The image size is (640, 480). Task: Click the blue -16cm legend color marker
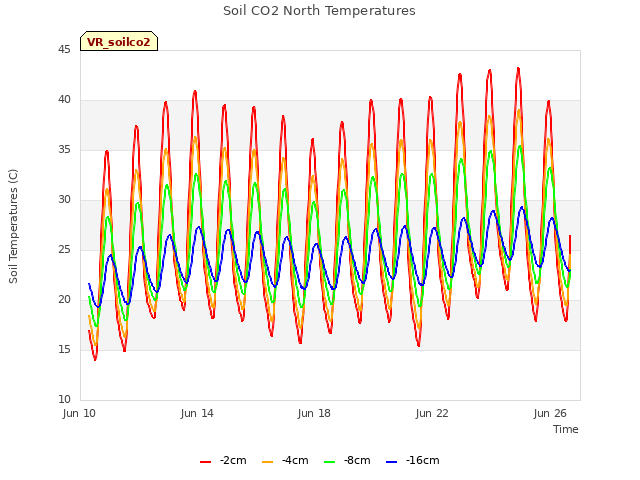[391, 462]
